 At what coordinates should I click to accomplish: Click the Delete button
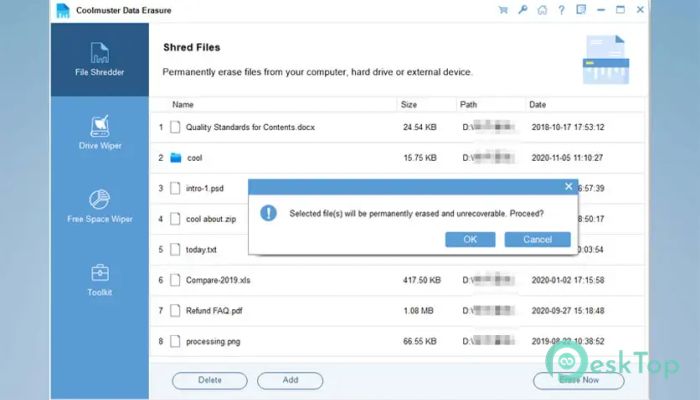point(210,380)
